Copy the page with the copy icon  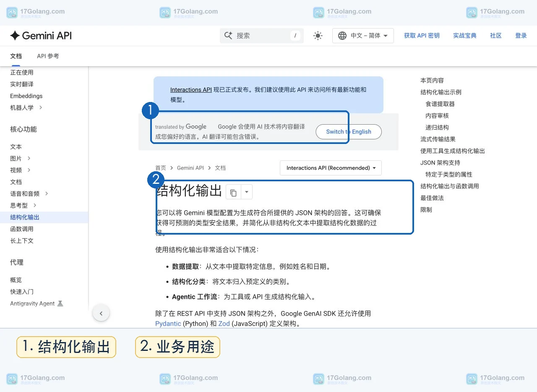233,192
